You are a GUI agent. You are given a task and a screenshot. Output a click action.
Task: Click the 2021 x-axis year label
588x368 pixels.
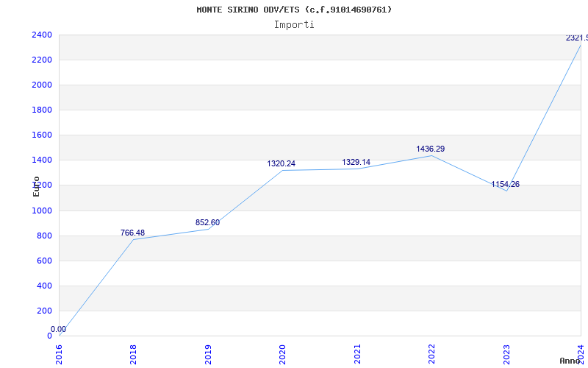click(x=357, y=354)
